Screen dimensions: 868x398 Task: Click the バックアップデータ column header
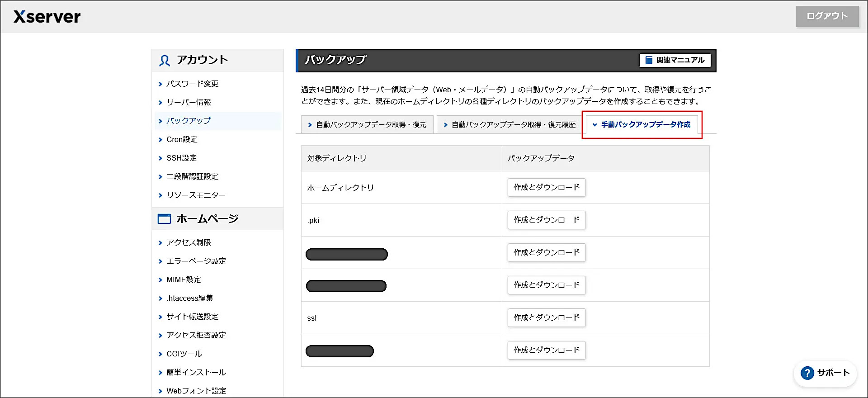click(x=541, y=158)
